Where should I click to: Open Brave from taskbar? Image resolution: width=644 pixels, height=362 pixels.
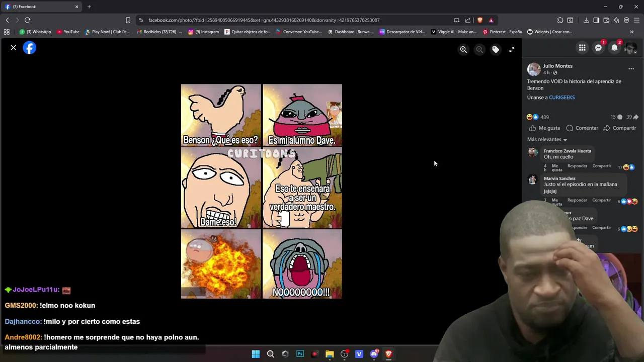[388, 354]
